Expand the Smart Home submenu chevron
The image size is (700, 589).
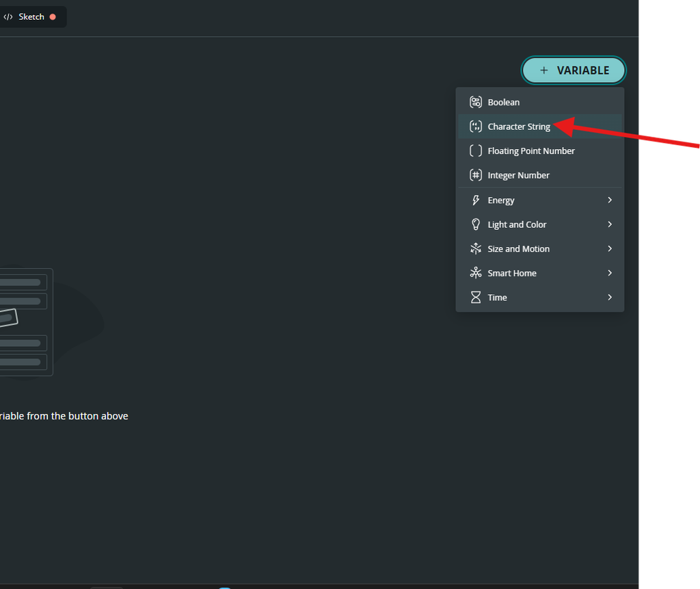point(610,272)
